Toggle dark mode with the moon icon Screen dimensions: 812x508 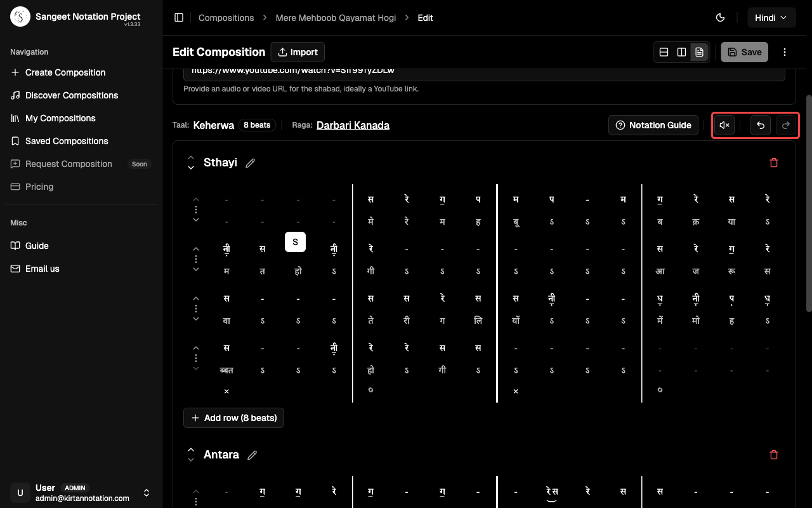720,18
